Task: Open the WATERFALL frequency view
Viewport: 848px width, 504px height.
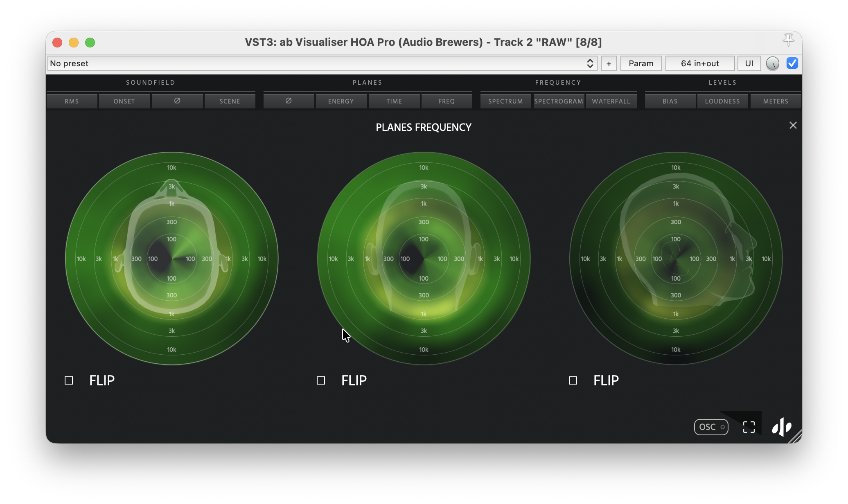Action: 611,101
